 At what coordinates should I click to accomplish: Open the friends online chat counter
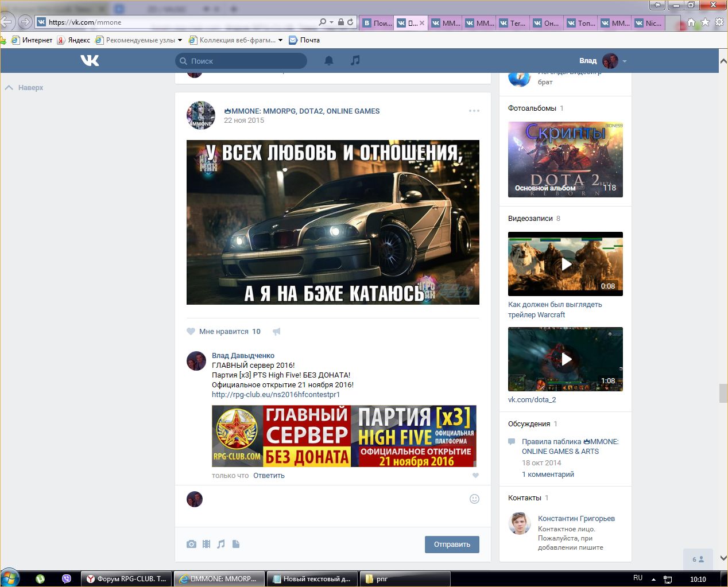pyautogui.click(x=698, y=559)
